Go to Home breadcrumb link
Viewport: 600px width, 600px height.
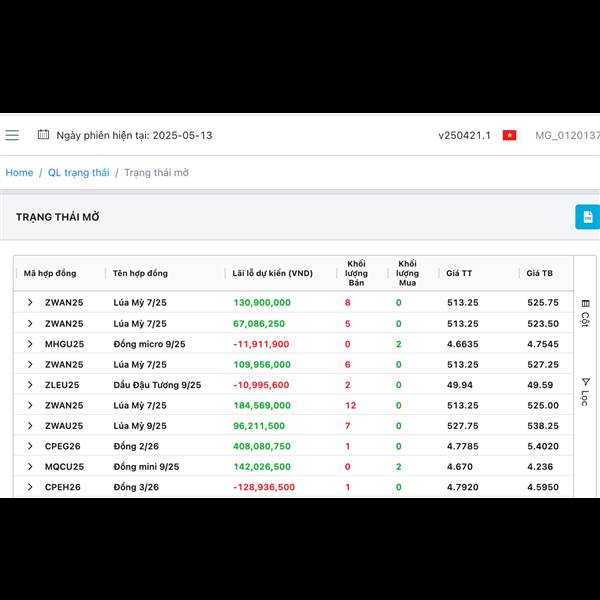[19, 173]
